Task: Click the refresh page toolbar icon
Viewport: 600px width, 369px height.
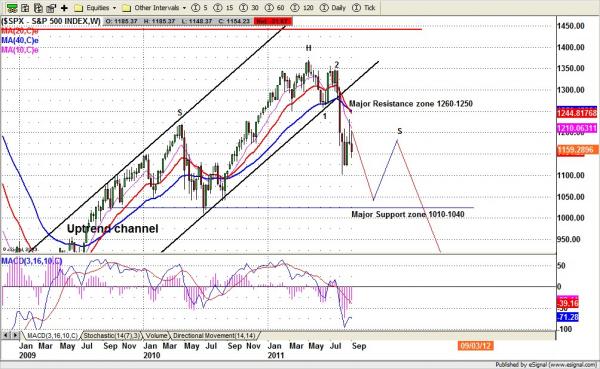Action: [x=38, y=8]
